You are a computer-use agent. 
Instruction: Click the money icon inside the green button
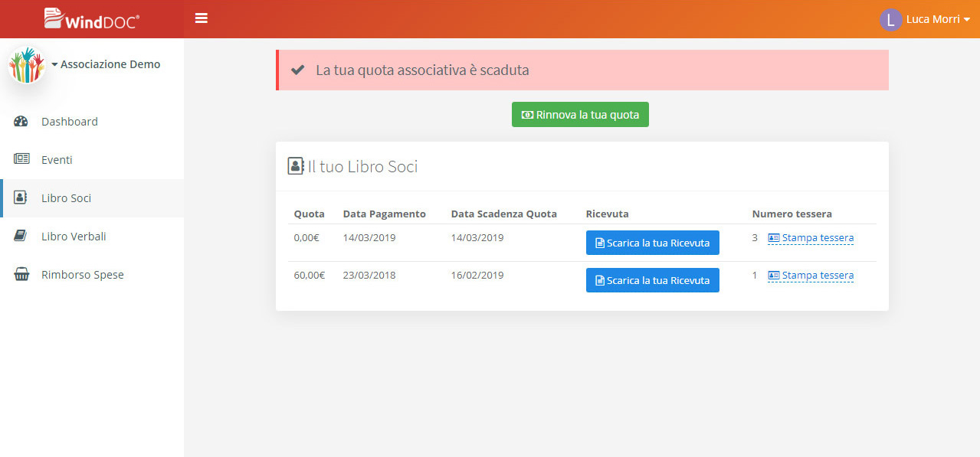coord(526,114)
